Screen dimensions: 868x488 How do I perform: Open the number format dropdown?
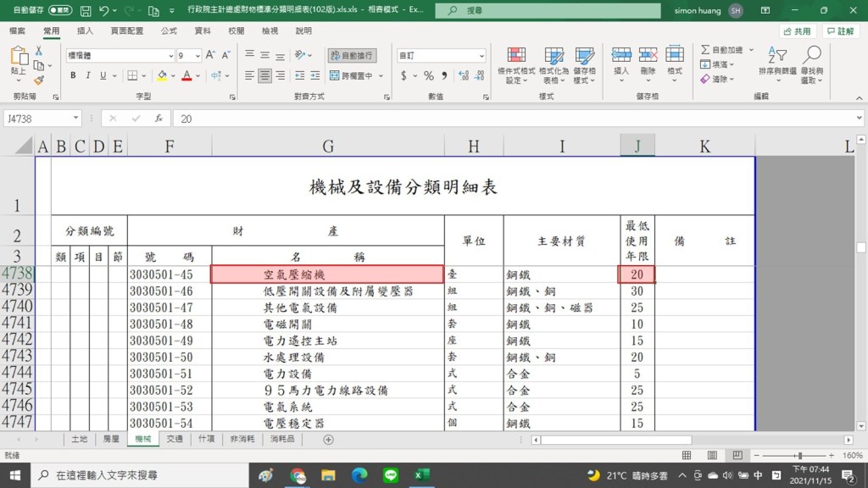[481, 55]
